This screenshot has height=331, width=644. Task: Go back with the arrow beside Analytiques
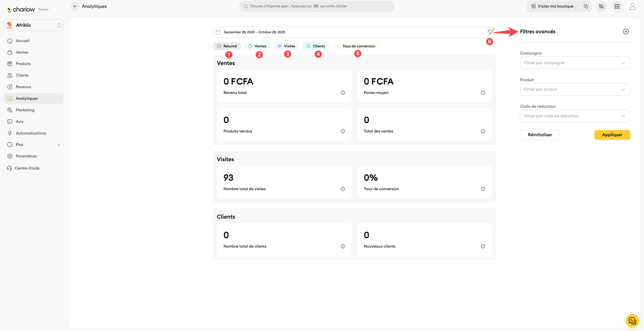click(75, 6)
